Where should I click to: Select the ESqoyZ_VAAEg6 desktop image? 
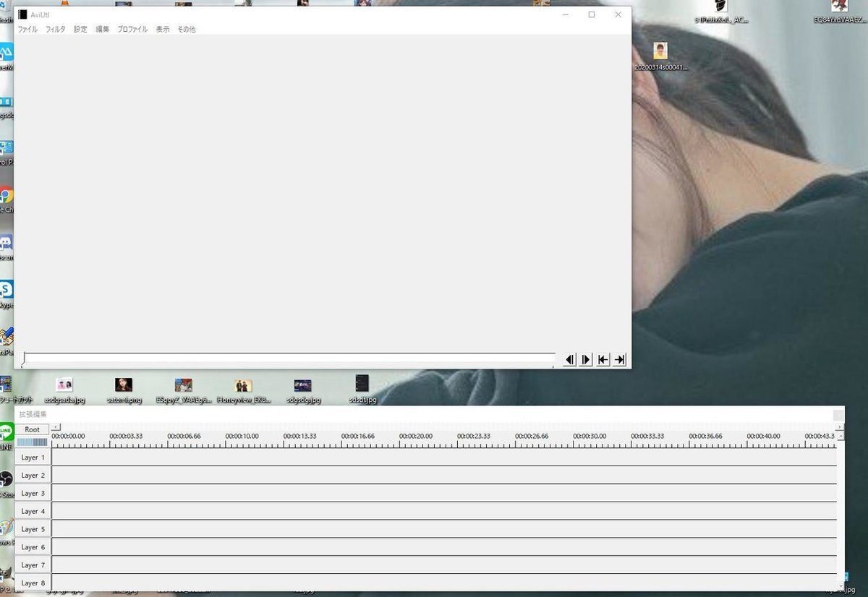pyautogui.click(x=183, y=390)
